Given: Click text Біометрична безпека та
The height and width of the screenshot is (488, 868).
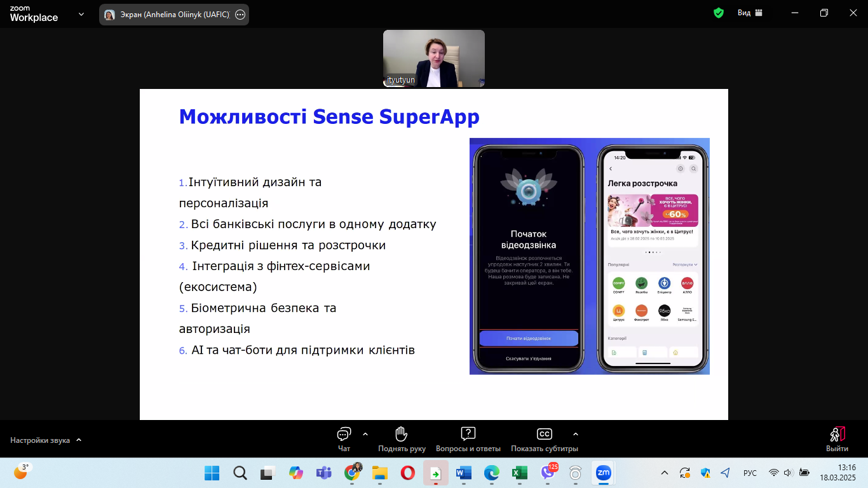Looking at the screenshot, I should pyautogui.click(x=264, y=308).
